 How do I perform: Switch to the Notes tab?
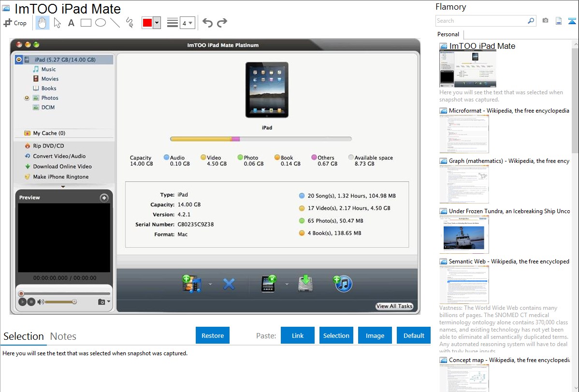(x=63, y=336)
